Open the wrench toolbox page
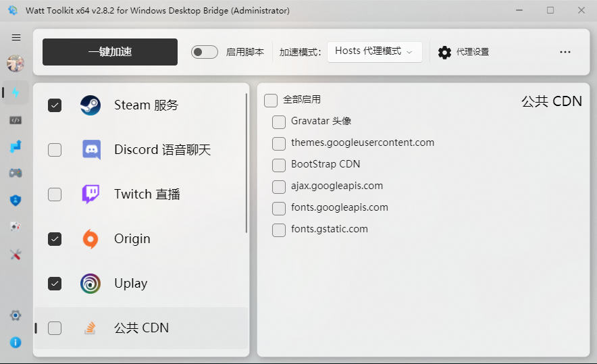The image size is (597, 364). [16, 255]
